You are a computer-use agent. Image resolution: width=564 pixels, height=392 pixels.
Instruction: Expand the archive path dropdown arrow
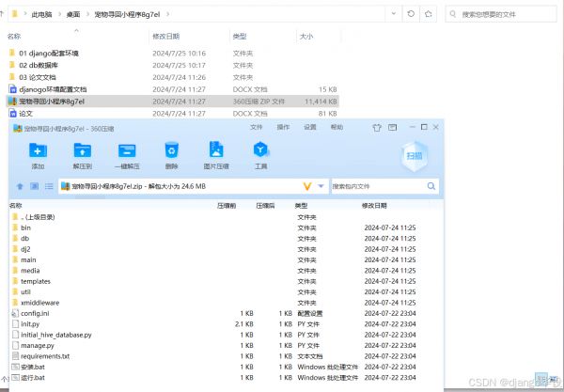point(307,186)
